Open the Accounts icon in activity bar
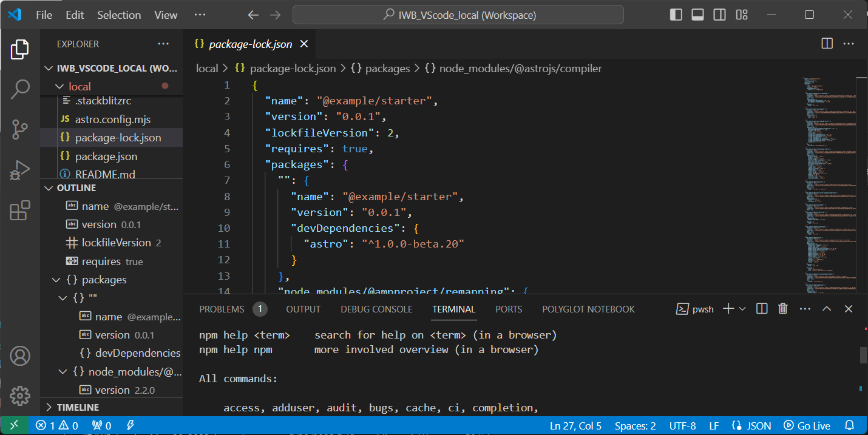 20,356
